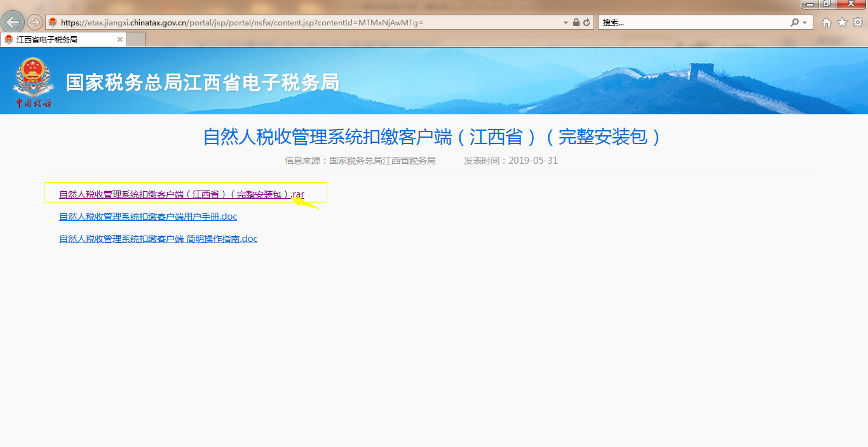Image resolution: width=868 pixels, height=447 pixels.
Task: Open the 扣缴客户端用户手册.doc link
Action: pyautogui.click(x=148, y=217)
